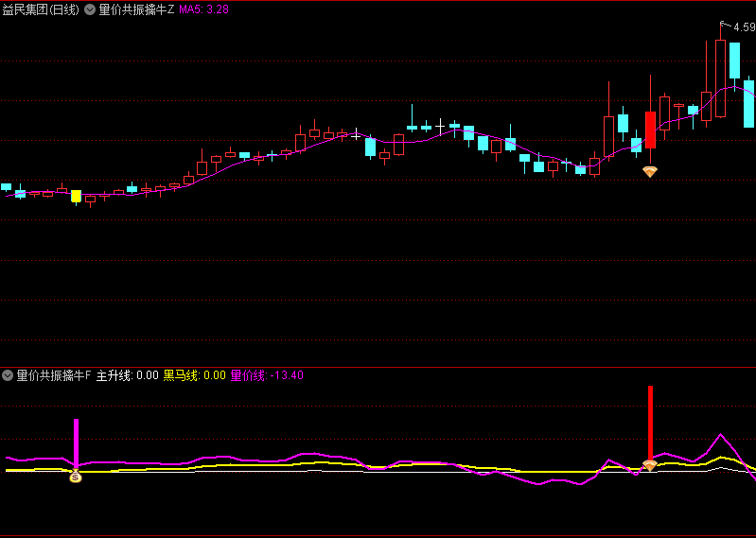This screenshot has height=538, width=756.
Task: Click the gold coin marker in the indicator panel
Action: (76, 477)
